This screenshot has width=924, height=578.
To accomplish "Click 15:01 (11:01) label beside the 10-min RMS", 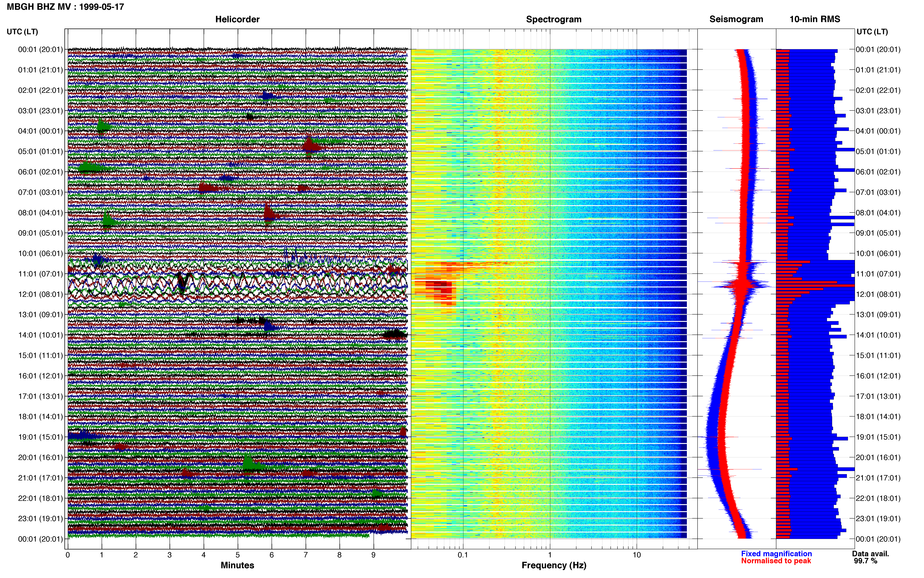I will point(878,356).
